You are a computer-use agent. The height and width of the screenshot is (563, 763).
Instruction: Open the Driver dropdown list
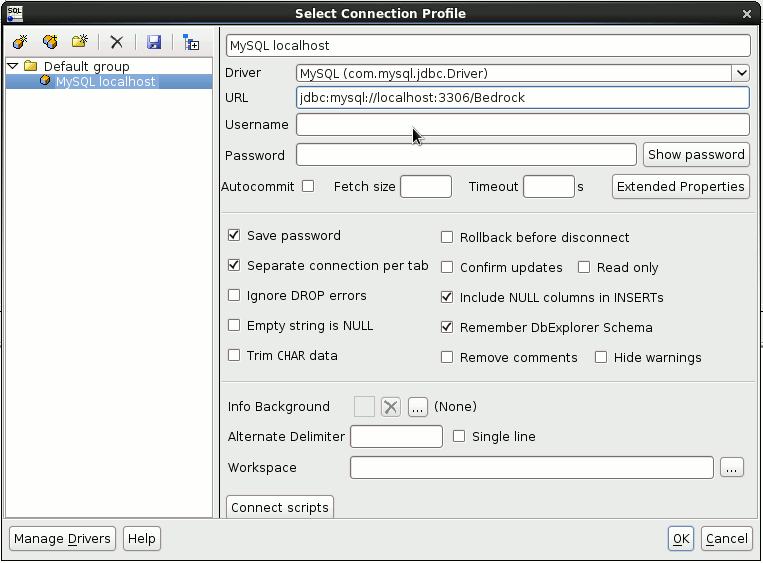[740, 73]
